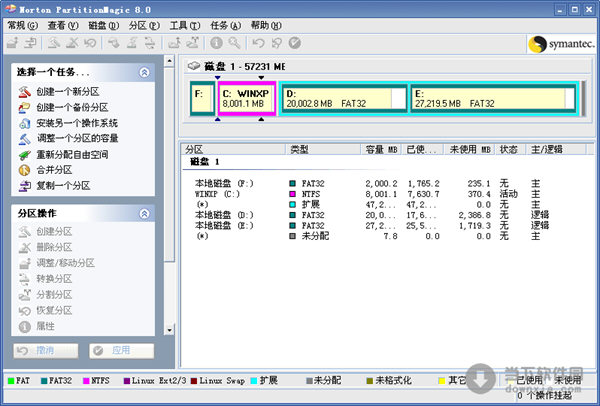Image resolution: width=600 pixels, height=406 pixels.
Task: Open the 任务 menu
Action: point(226,26)
